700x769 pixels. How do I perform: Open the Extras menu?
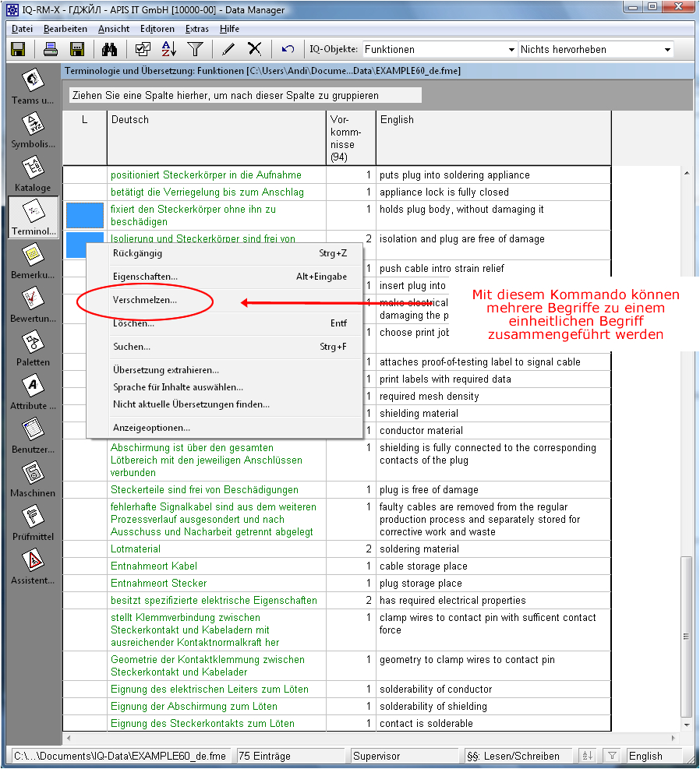click(x=197, y=29)
